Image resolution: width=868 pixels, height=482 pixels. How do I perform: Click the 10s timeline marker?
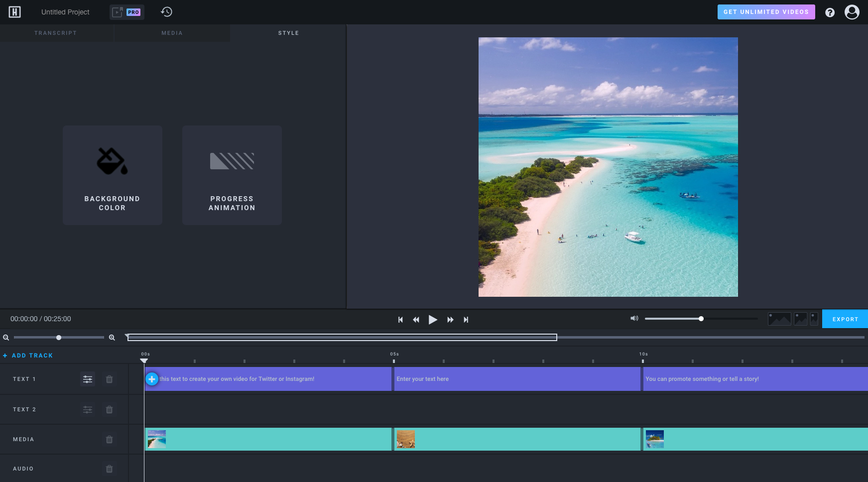(x=643, y=355)
